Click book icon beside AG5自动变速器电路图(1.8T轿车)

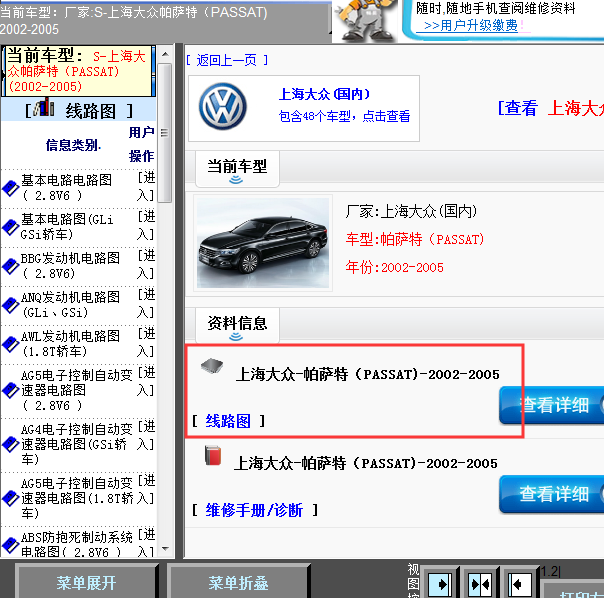(x=11, y=499)
